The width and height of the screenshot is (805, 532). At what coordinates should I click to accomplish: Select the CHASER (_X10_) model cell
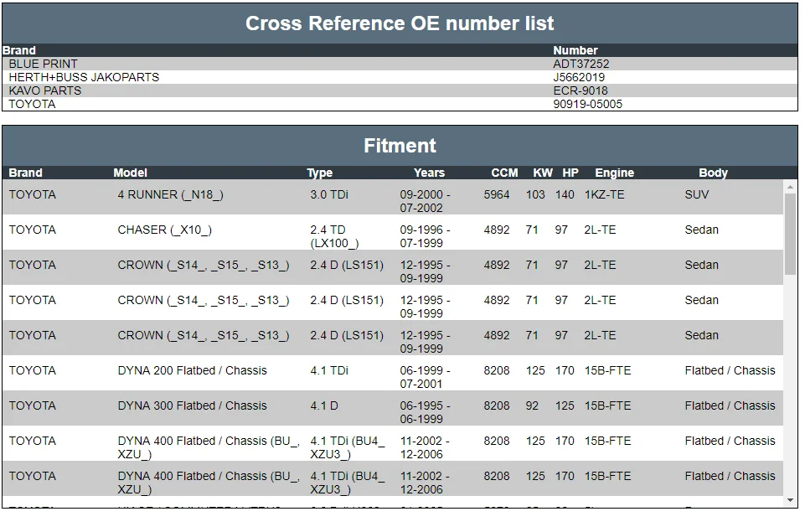(x=165, y=230)
